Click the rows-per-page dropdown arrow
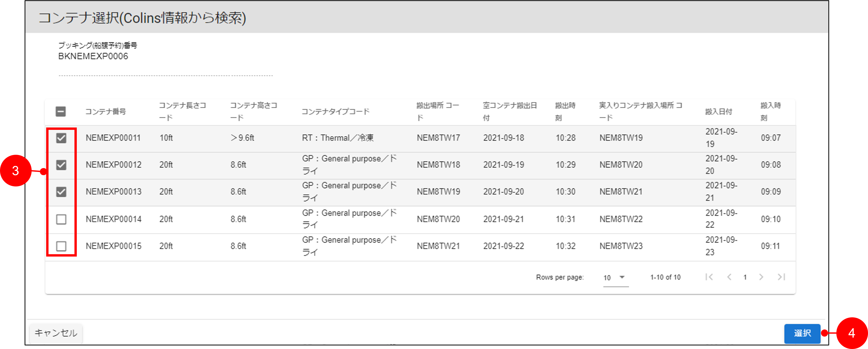 coord(622,277)
